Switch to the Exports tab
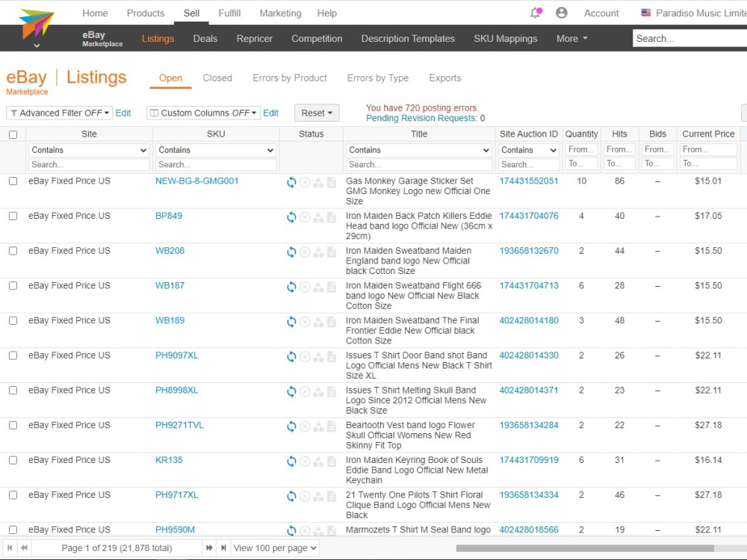This screenshot has width=747, height=560. (x=445, y=78)
